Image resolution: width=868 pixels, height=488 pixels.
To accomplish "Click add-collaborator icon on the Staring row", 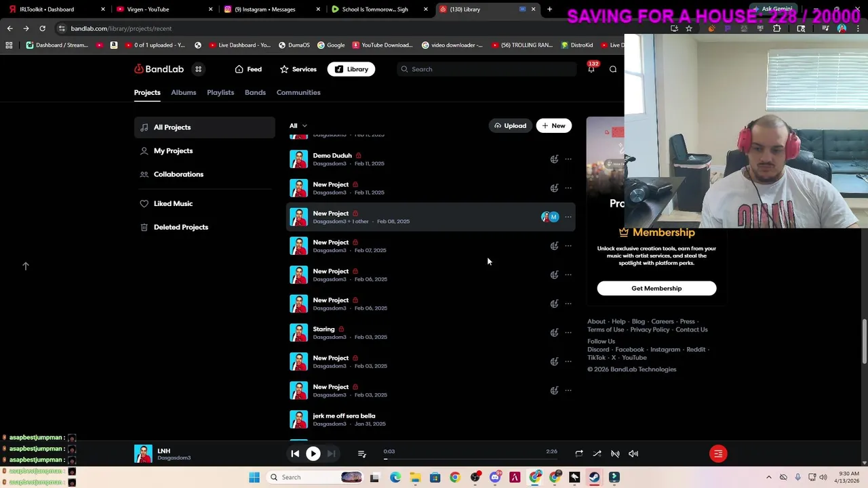I will (554, 333).
